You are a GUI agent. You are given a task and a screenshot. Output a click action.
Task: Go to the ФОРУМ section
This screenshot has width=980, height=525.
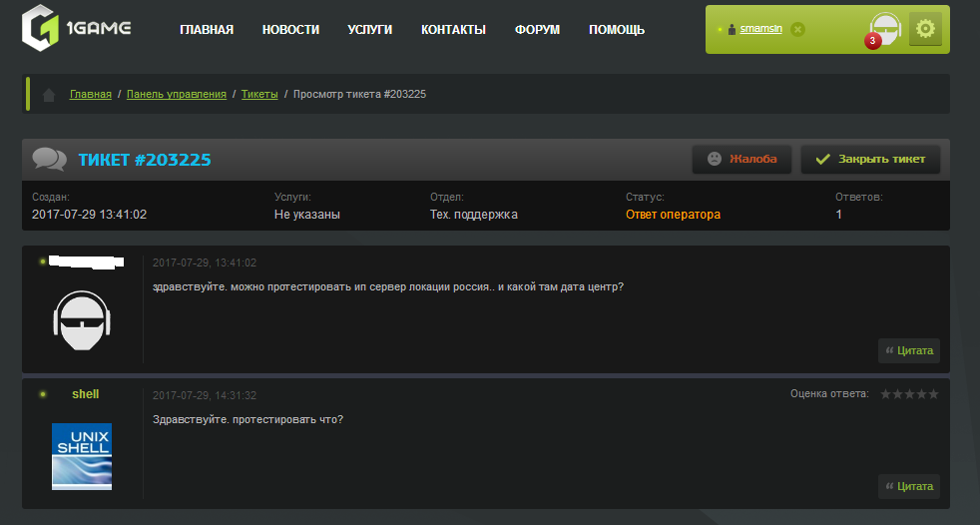538,29
